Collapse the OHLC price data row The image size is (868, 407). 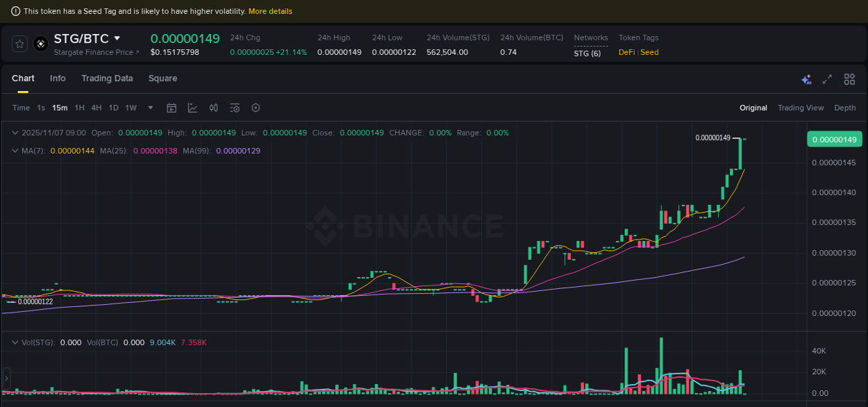(14, 132)
